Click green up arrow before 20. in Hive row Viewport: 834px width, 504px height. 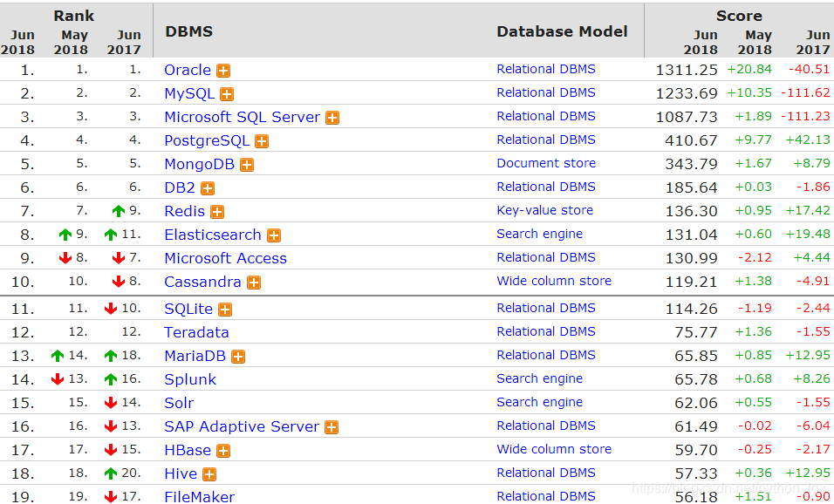[x=111, y=473]
